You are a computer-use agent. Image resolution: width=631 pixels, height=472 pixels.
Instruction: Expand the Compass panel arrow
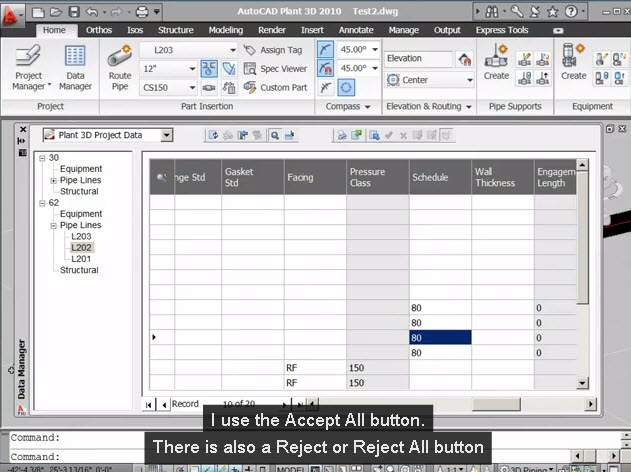click(x=367, y=107)
